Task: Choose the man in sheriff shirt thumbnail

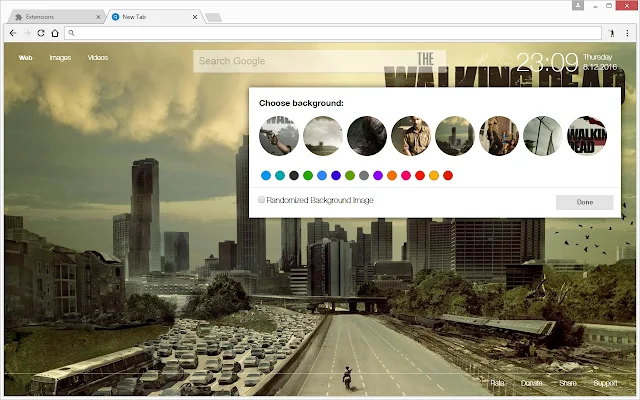Action: pyautogui.click(x=411, y=136)
